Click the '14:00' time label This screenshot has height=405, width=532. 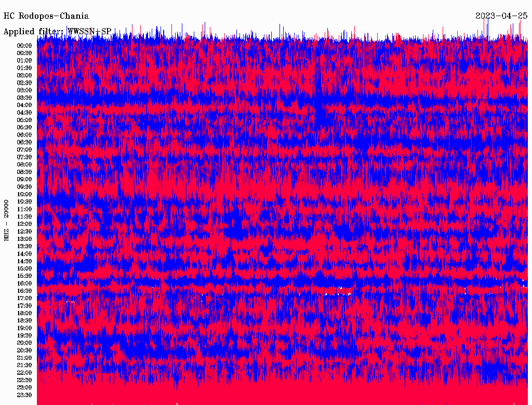pyautogui.click(x=24, y=254)
